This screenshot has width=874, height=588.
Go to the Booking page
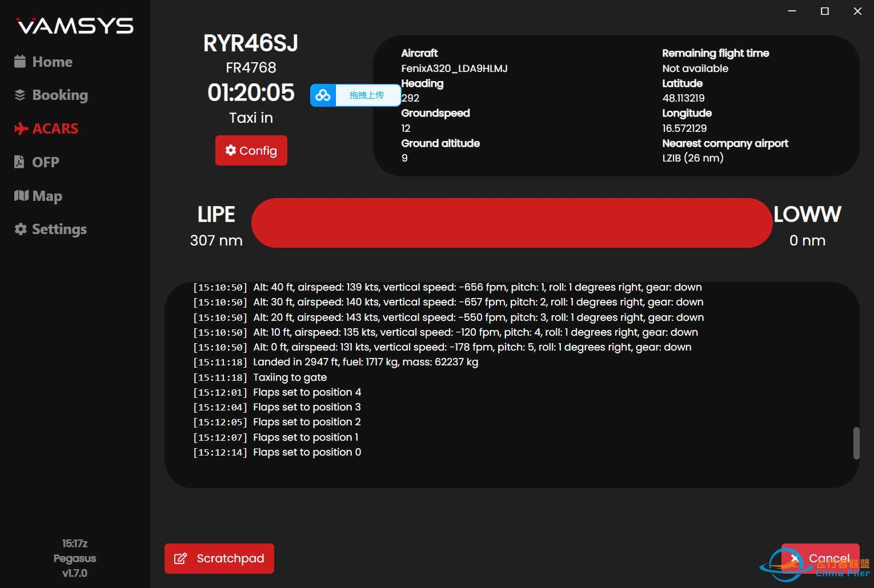pyautogui.click(x=51, y=95)
